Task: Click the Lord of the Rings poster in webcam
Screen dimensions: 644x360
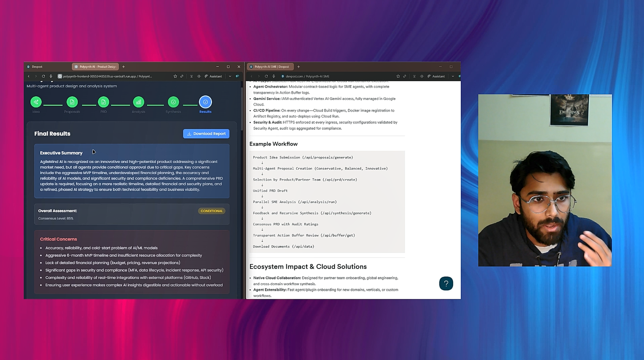Action: (x=569, y=110)
